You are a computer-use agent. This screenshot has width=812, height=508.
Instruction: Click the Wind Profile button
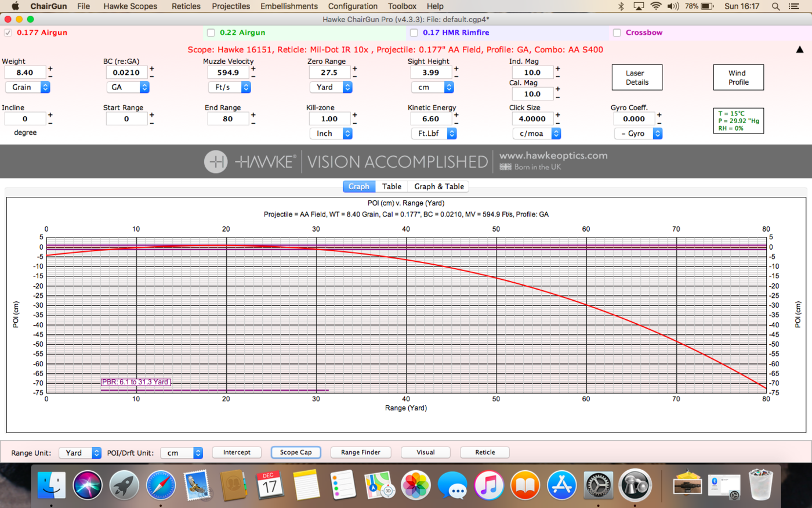click(x=738, y=77)
